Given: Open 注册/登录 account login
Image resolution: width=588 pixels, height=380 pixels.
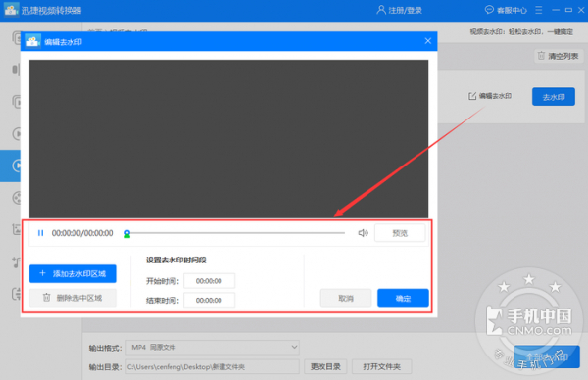Looking at the screenshot, I should (x=400, y=10).
